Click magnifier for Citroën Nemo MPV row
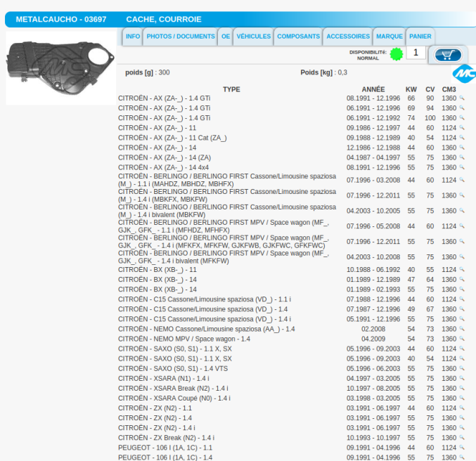This screenshot has width=476, height=461. [463, 339]
